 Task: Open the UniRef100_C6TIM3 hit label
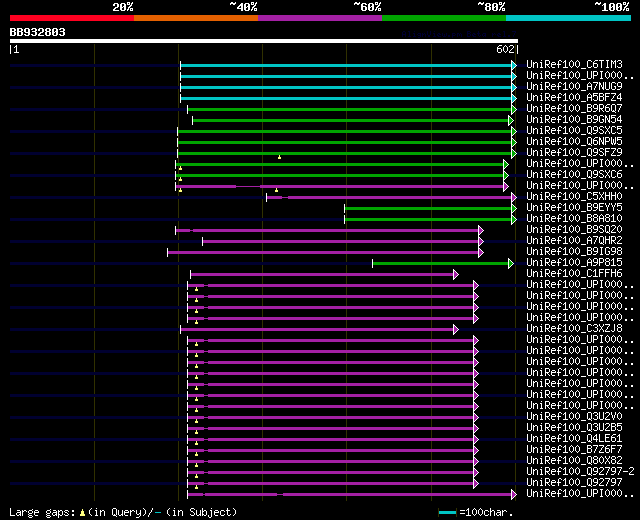[574, 64]
